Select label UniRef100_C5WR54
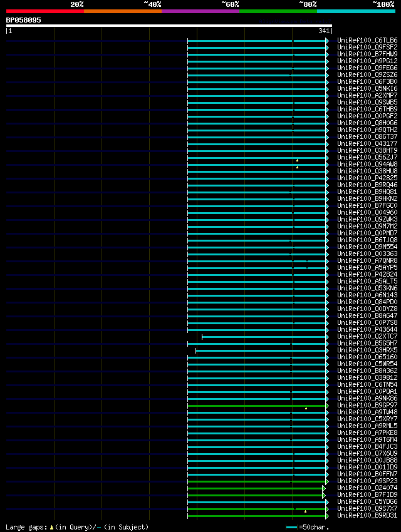 pyautogui.click(x=367, y=364)
